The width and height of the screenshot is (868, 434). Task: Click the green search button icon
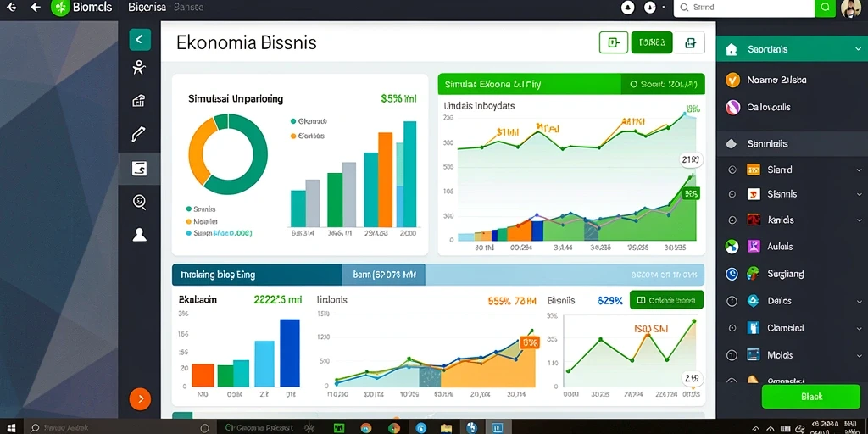click(x=825, y=8)
